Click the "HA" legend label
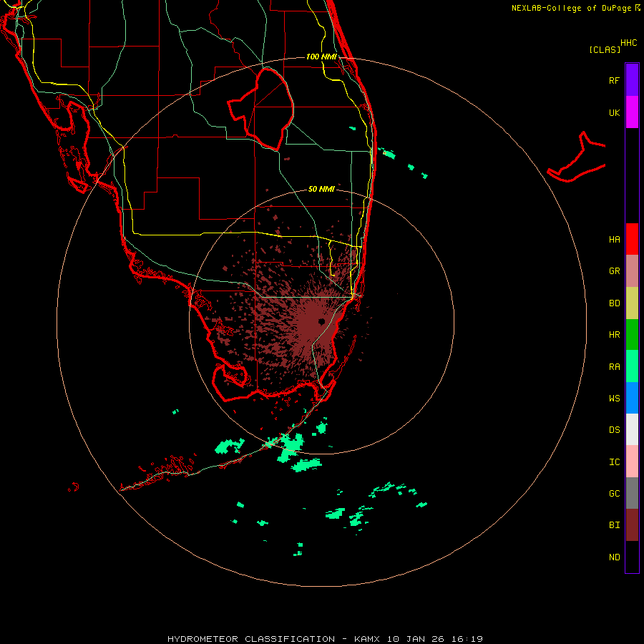644x644 pixels. click(614, 240)
